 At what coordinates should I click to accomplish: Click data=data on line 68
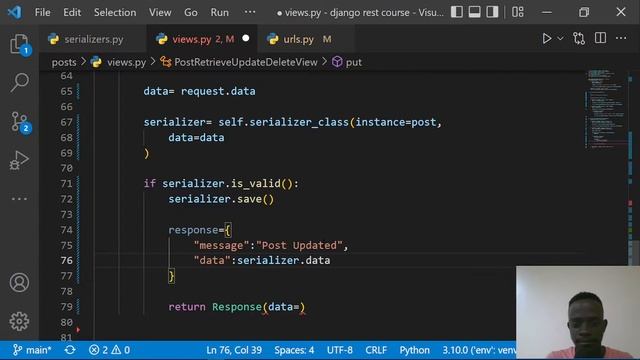pyautogui.click(x=196, y=138)
